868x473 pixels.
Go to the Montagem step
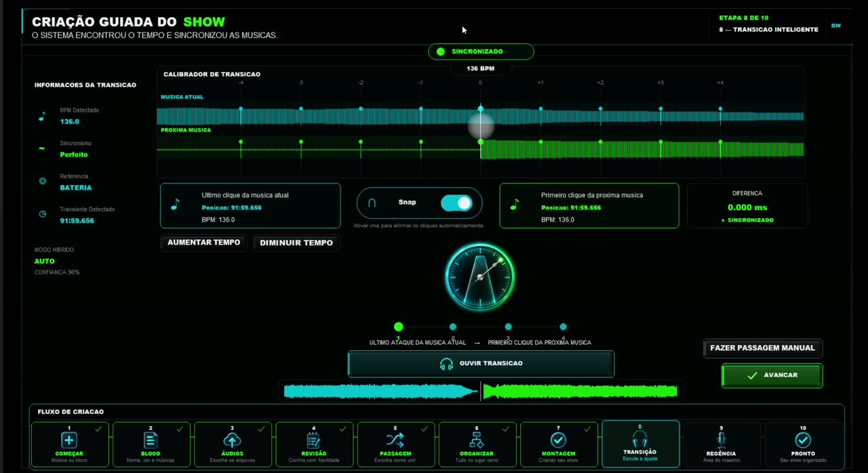click(x=558, y=444)
